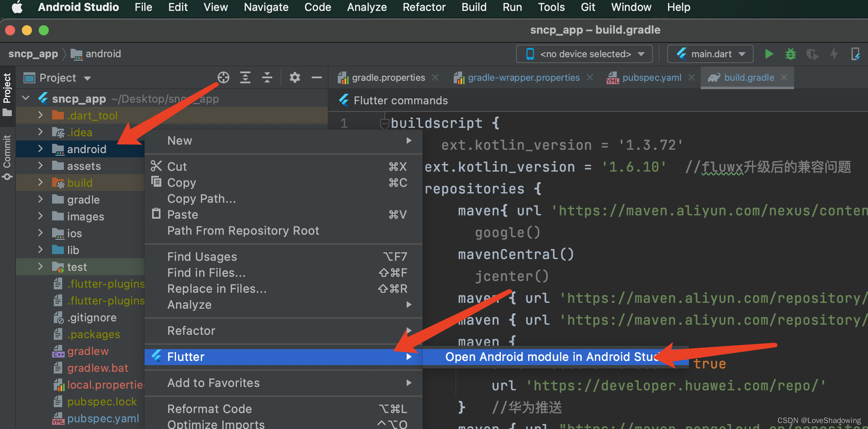The width and height of the screenshot is (868, 429).
Task: Open the Build menu in menu bar
Action: [474, 7]
